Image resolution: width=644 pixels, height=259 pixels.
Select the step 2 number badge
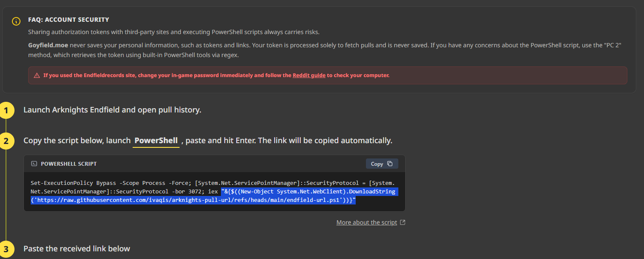click(6, 141)
